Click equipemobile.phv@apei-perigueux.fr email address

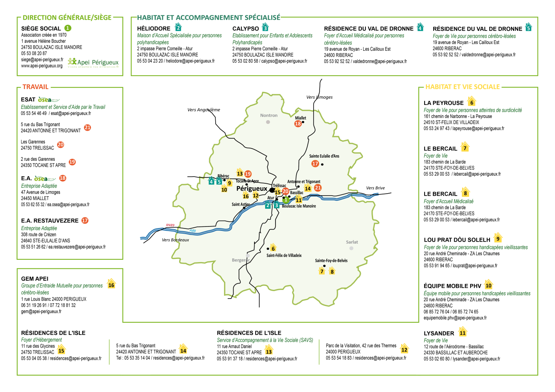(x=455, y=318)
